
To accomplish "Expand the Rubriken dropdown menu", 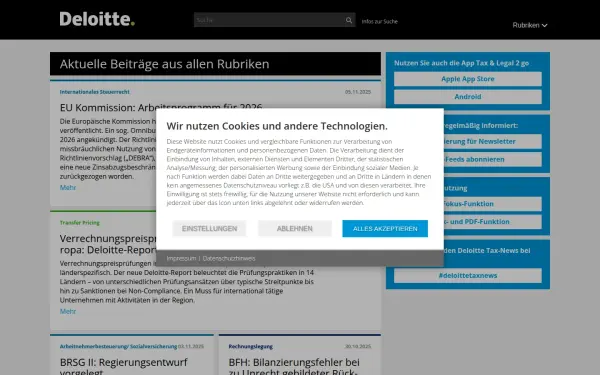I will click(x=530, y=25).
